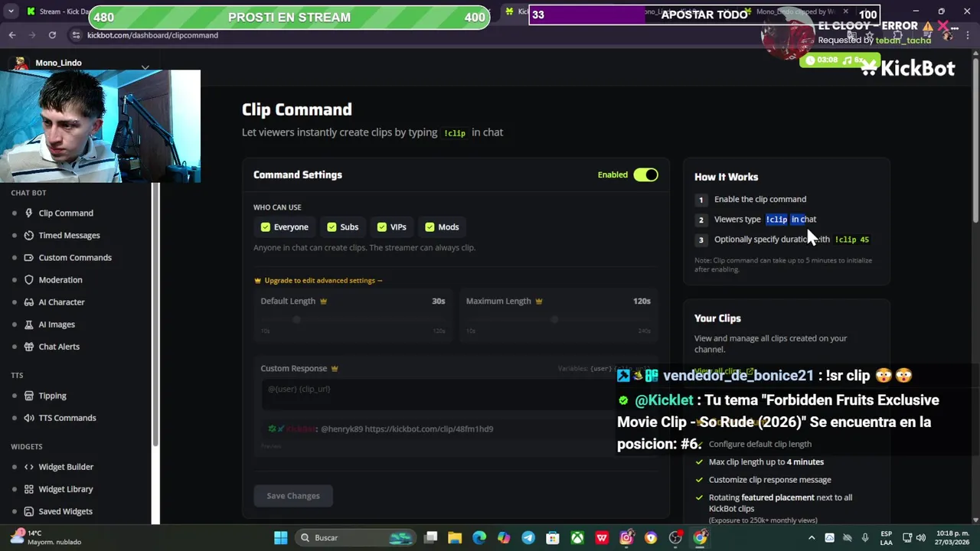Uncheck the VIPs checkbox

tap(381, 227)
